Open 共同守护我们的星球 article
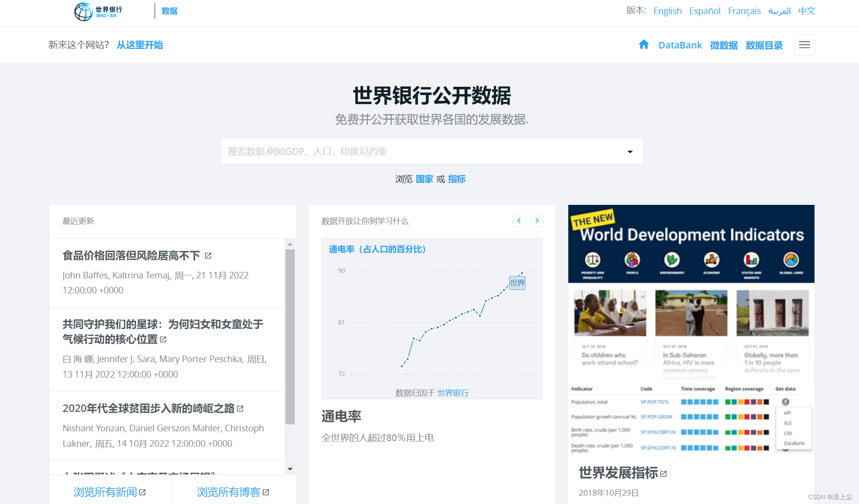The width and height of the screenshot is (859, 504). click(163, 332)
